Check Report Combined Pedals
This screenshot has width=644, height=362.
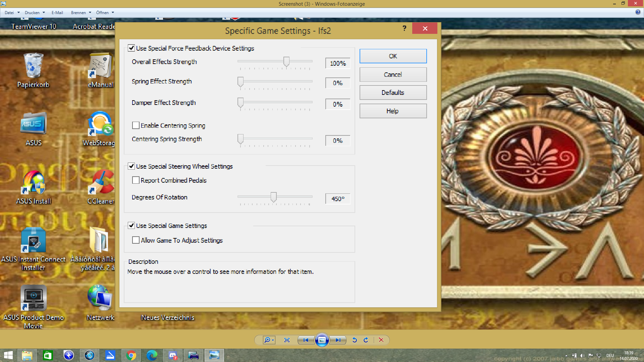click(x=136, y=180)
